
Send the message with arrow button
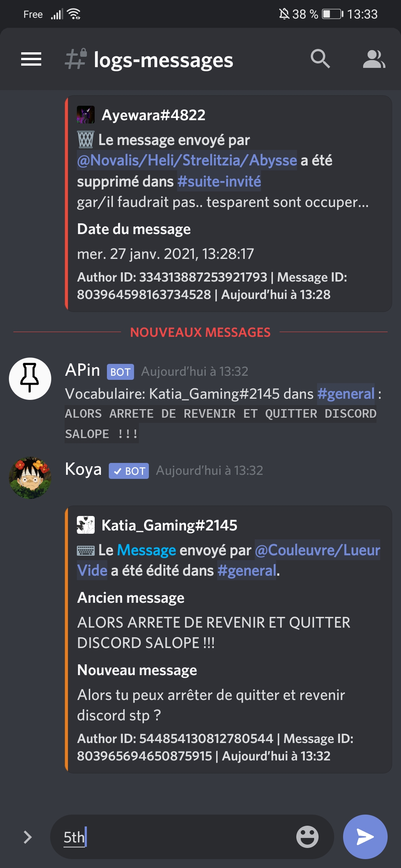click(x=365, y=837)
